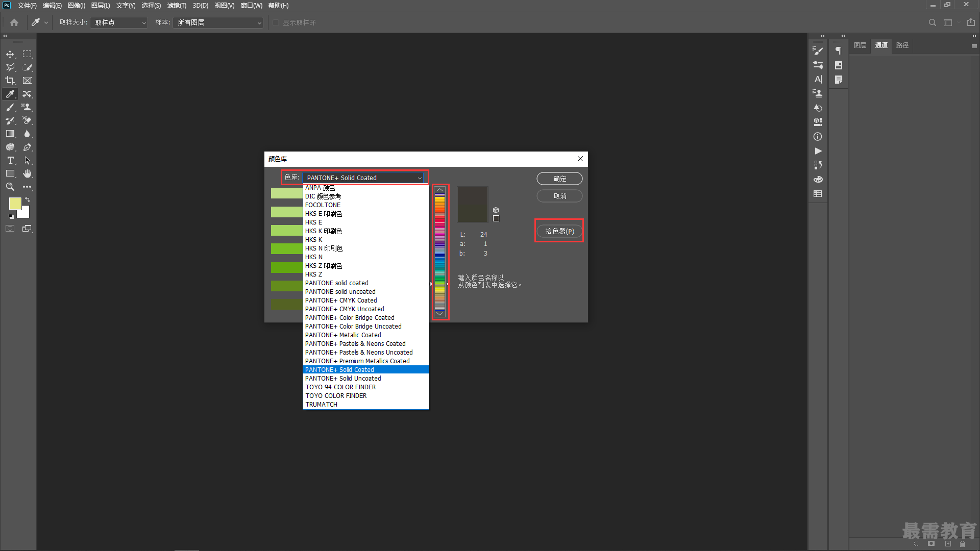Open the search icon at top right
The image size is (980, 551).
click(933, 22)
